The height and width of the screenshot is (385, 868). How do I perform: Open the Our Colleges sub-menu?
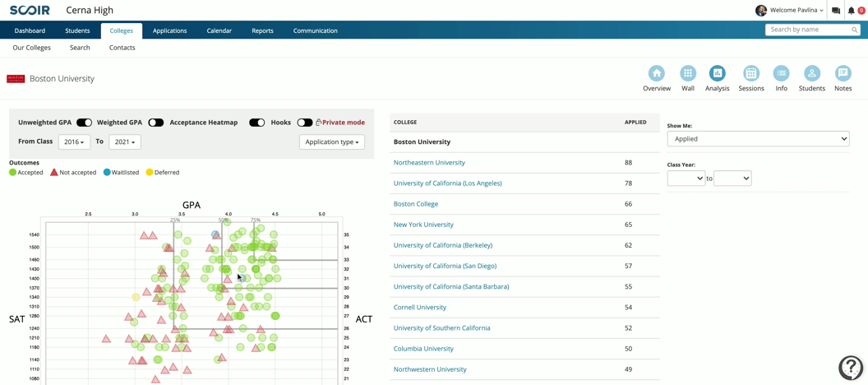[x=31, y=48]
